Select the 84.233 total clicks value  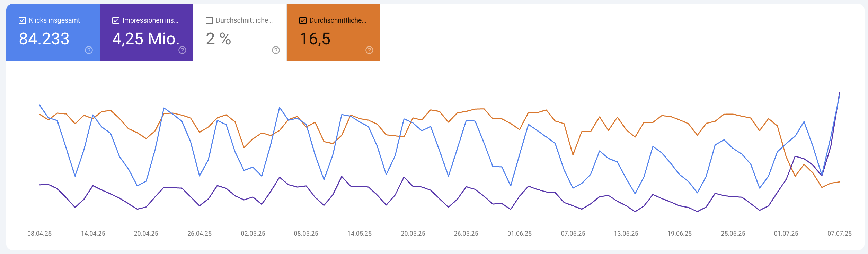pos(44,39)
